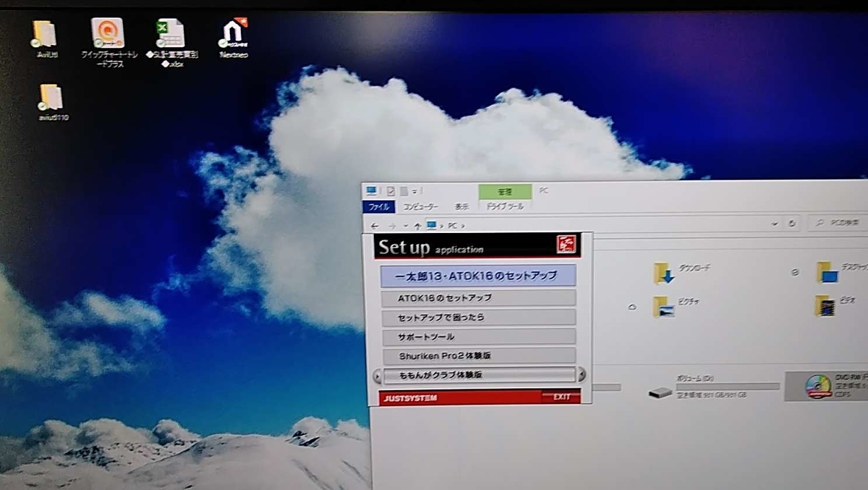868x490 pixels.
Task: Click Explorer back arrow
Action: coord(374,225)
